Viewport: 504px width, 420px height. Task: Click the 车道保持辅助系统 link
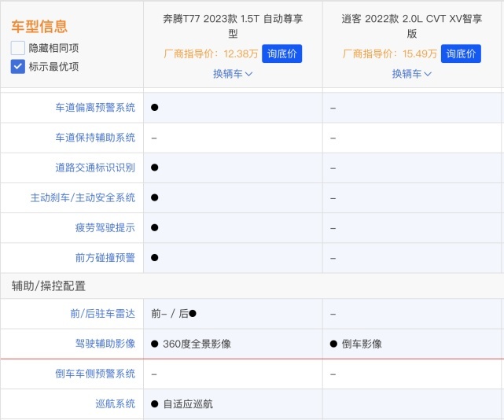point(95,138)
